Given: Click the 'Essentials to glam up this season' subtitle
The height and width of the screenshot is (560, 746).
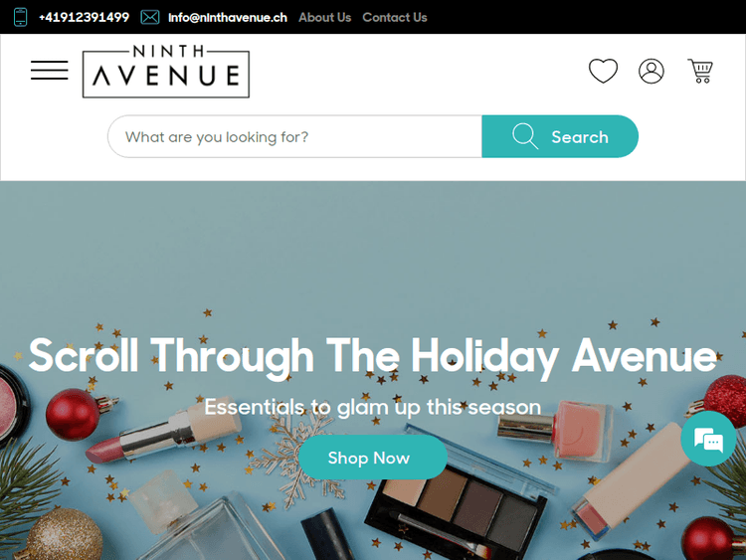Looking at the screenshot, I should tap(373, 407).
